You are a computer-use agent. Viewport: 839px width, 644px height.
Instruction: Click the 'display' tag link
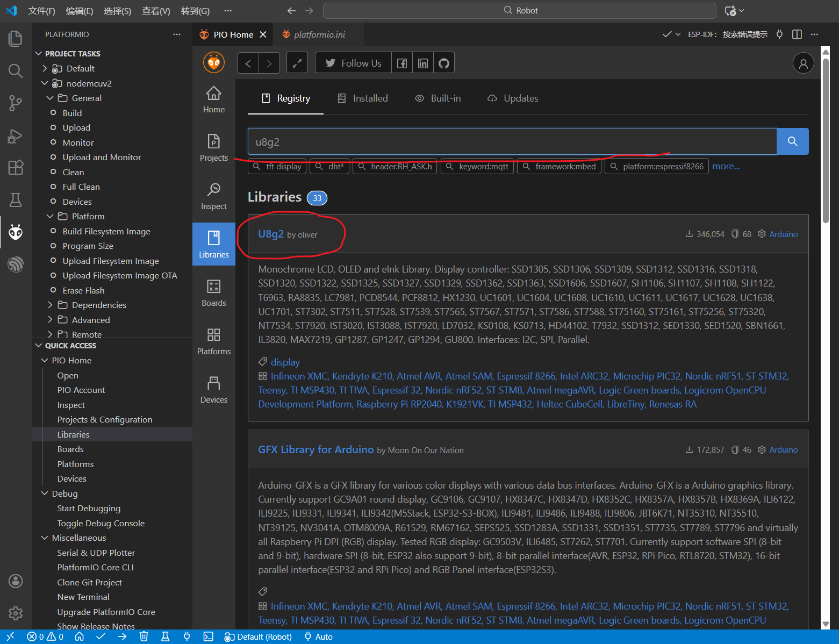(x=285, y=362)
